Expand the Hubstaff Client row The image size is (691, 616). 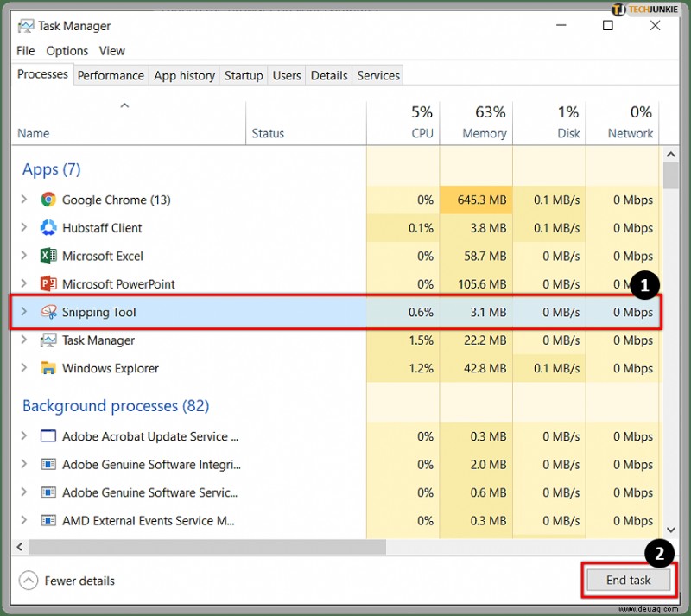pyautogui.click(x=24, y=227)
